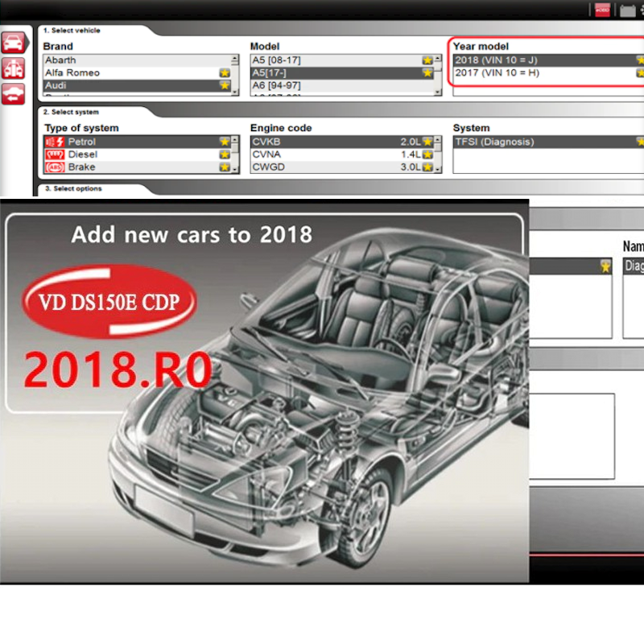Viewport: 644px width, 644px height.
Task: Click the Engine code scroll down arrow
Action: pos(438,169)
